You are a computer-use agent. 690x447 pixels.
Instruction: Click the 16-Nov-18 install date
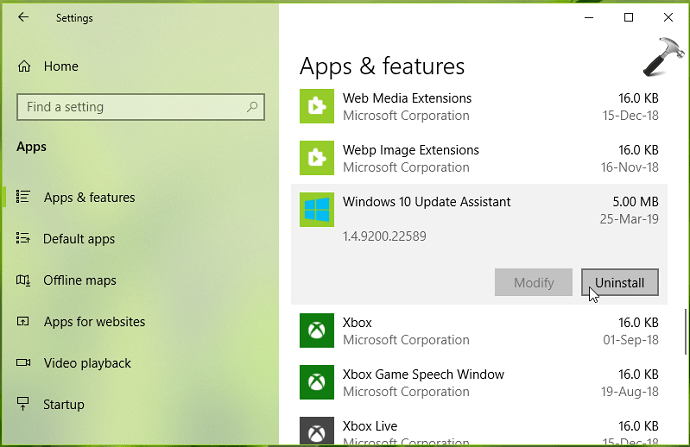click(x=630, y=168)
